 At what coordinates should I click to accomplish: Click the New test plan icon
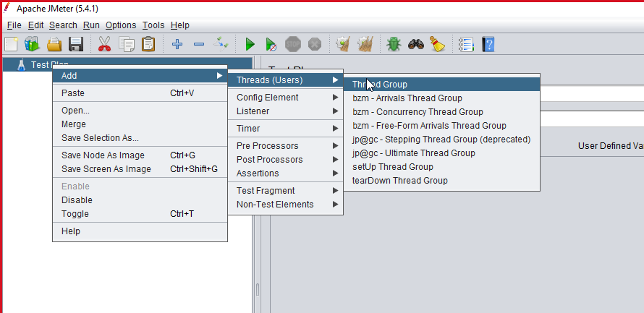point(11,44)
